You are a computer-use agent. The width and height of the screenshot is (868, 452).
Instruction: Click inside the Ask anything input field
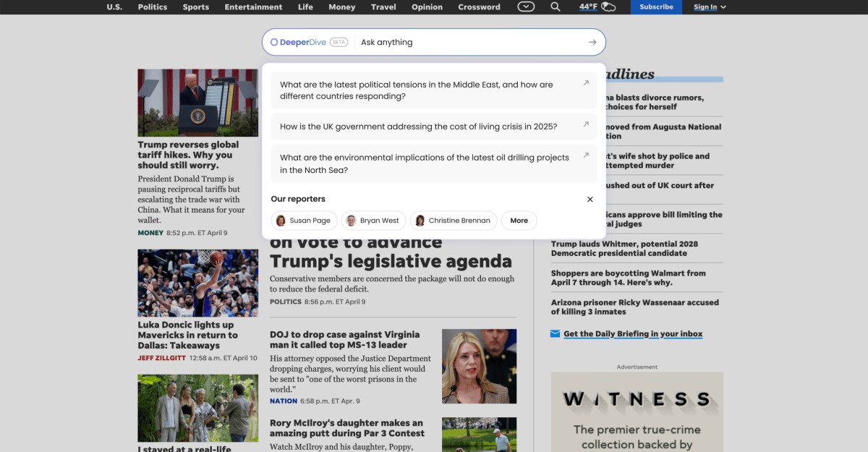click(434, 41)
